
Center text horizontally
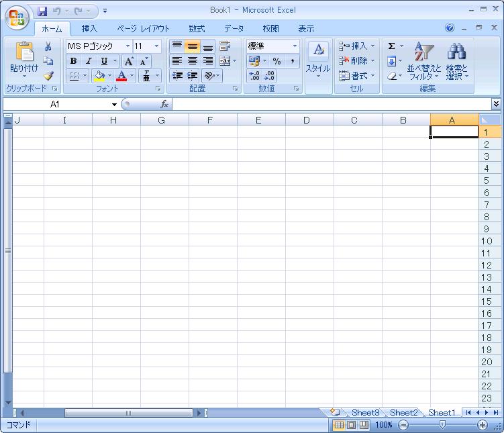(192, 61)
